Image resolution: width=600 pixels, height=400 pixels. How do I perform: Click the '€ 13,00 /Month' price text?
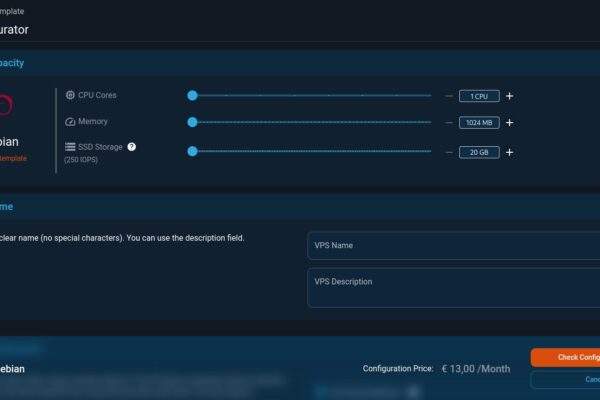476,369
